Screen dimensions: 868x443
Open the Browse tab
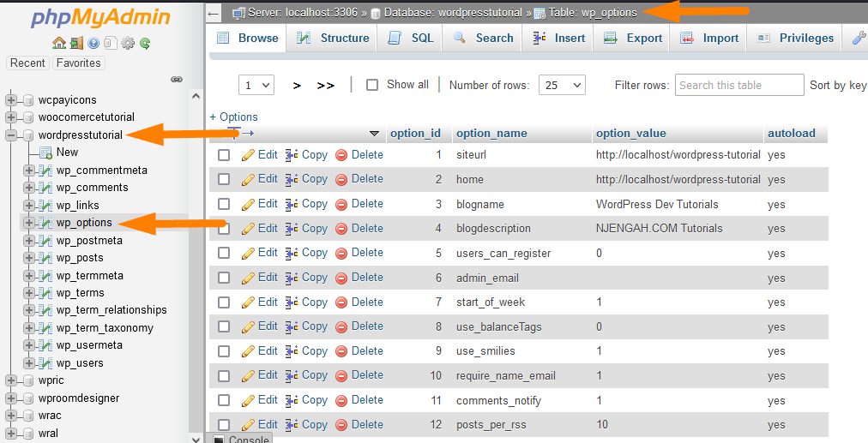click(248, 39)
